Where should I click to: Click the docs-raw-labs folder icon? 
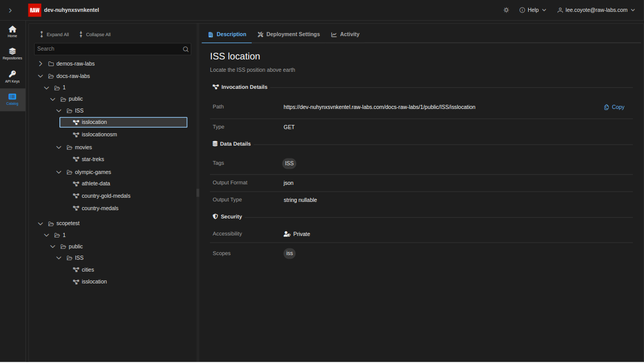pos(51,76)
